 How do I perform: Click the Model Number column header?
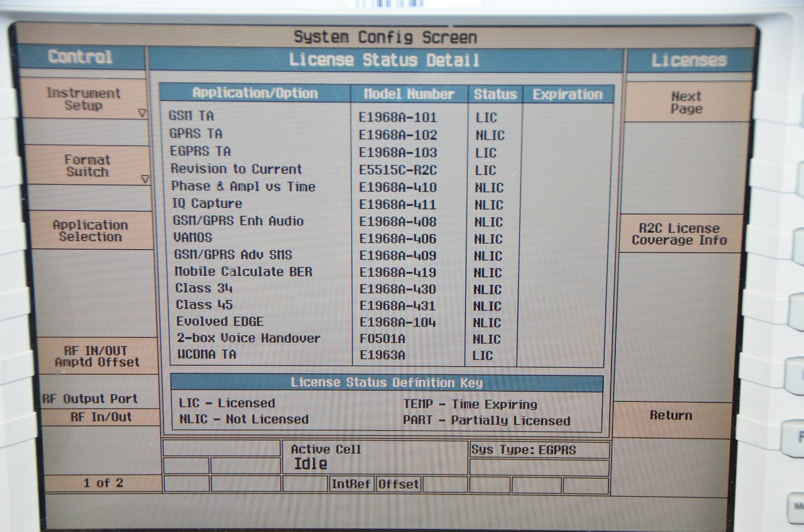409,94
